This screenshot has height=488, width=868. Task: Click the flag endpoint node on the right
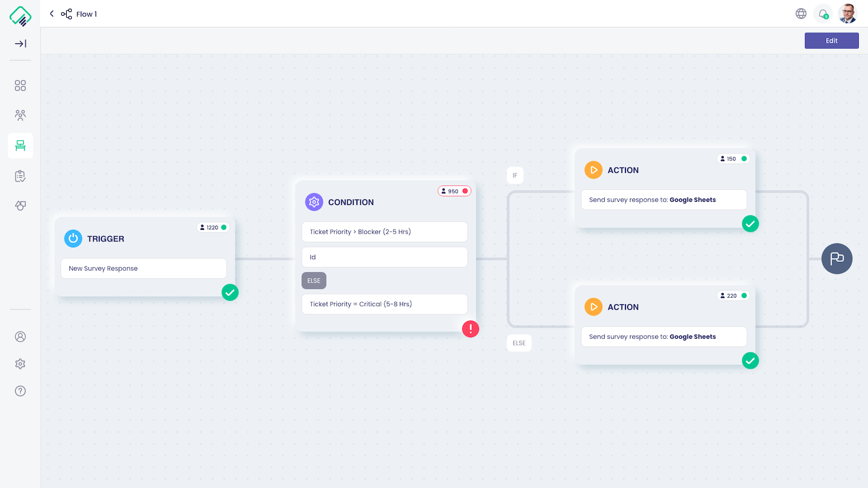(x=837, y=259)
